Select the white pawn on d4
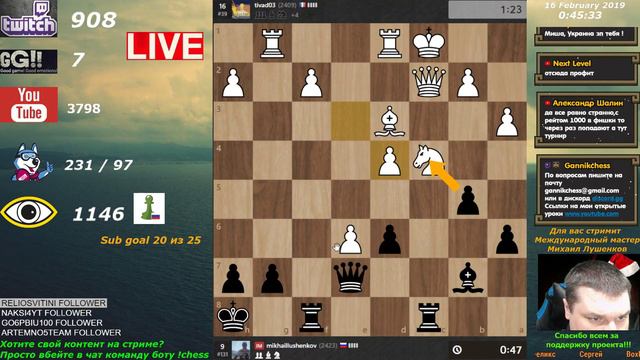Viewport: 640px width, 360px height. 389,161
